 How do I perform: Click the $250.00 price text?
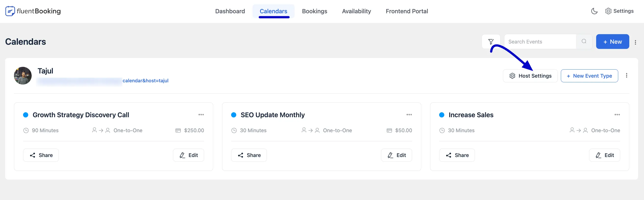pos(194,130)
